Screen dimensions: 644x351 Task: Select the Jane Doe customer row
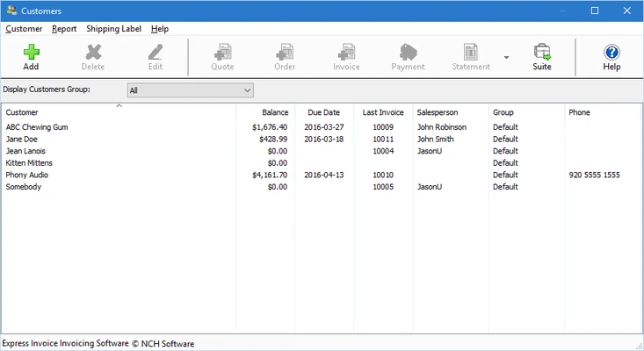(322, 139)
